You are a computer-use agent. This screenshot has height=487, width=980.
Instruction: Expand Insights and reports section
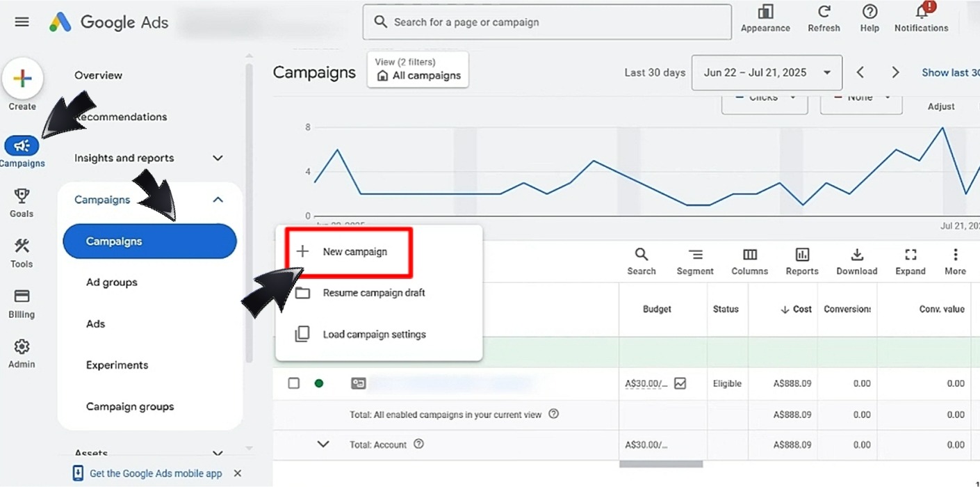click(218, 158)
